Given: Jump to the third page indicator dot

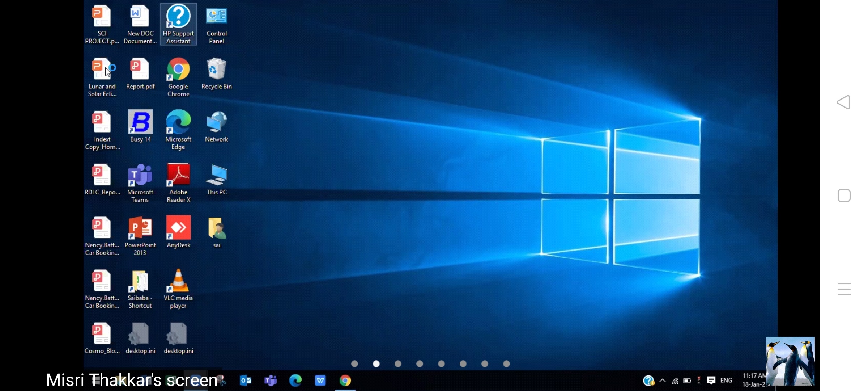Looking at the screenshot, I should pos(398,363).
